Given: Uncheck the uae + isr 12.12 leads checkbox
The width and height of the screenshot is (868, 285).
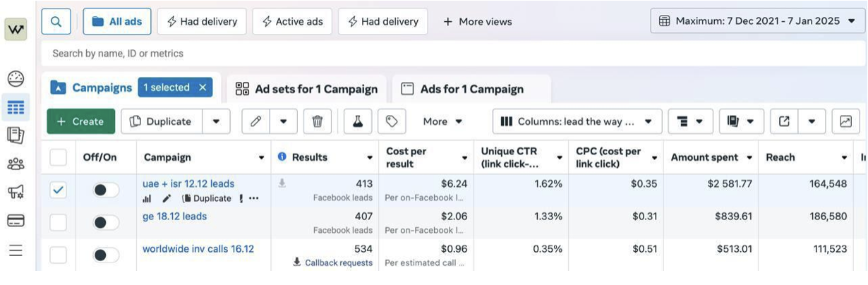Looking at the screenshot, I should 58,190.
